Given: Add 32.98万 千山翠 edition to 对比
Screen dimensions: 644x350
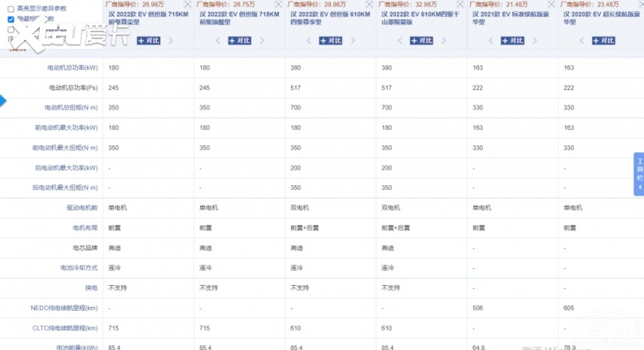Looking at the screenshot, I should click(421, 41).
